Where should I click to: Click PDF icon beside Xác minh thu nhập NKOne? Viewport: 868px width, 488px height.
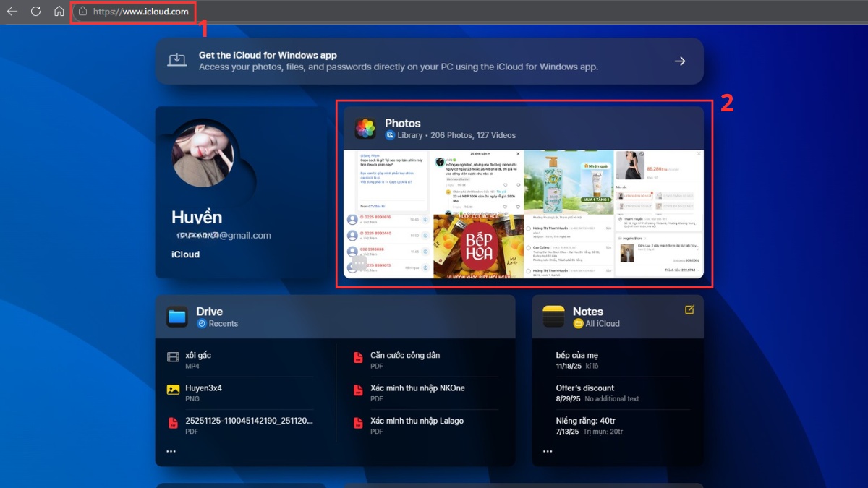(x=358, y=390)
